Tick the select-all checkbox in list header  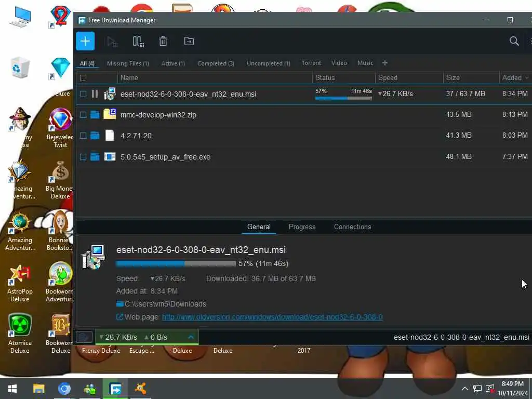[x=83, y=78]
